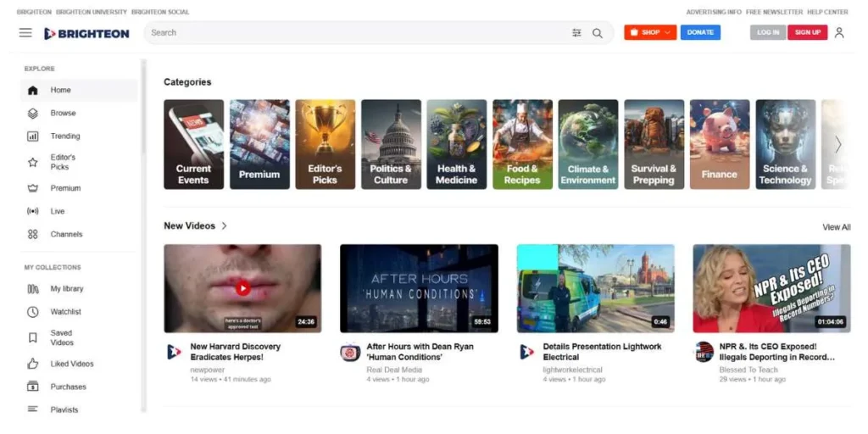The height and width of the screenshot is (434, 868).
Task: Open BRIGHTEON UNIVERSITY top link
Action: point(92,12)
